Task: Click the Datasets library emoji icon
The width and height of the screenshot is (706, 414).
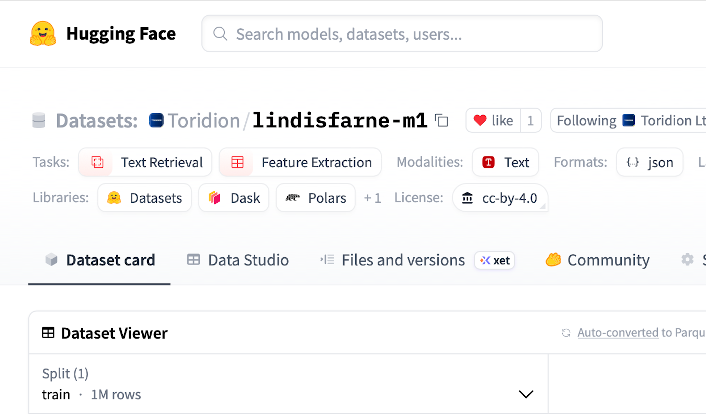Action: click(114, 198)
